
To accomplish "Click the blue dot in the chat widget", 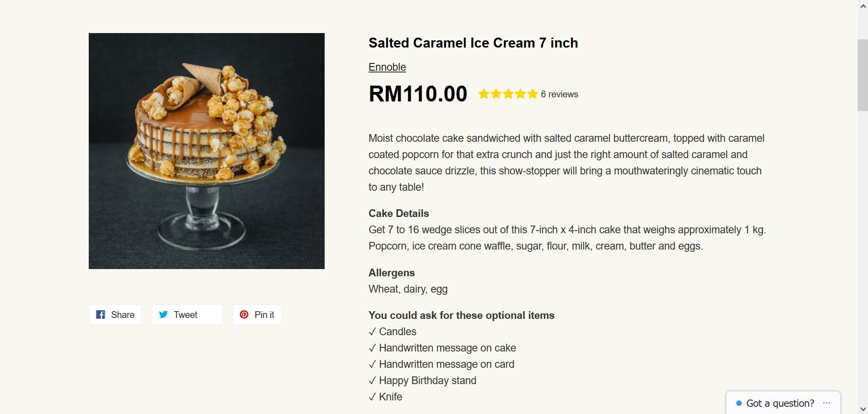I will [x=739, y=403].
